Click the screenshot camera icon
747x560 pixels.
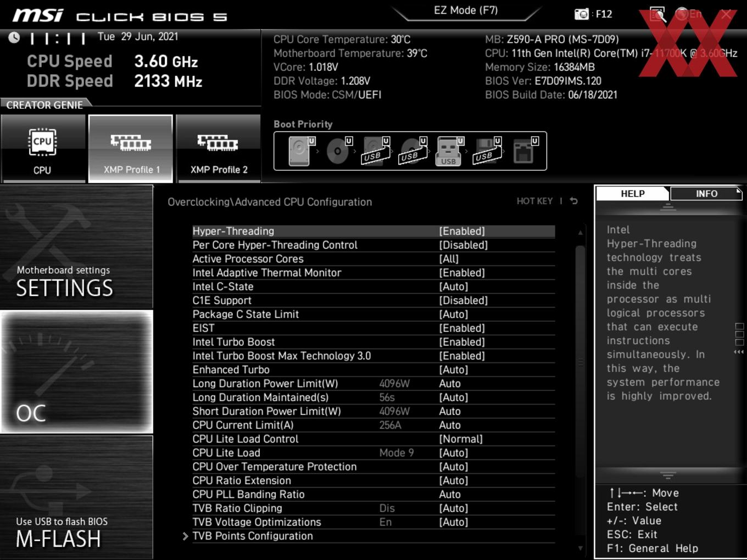tap(581, 14)
